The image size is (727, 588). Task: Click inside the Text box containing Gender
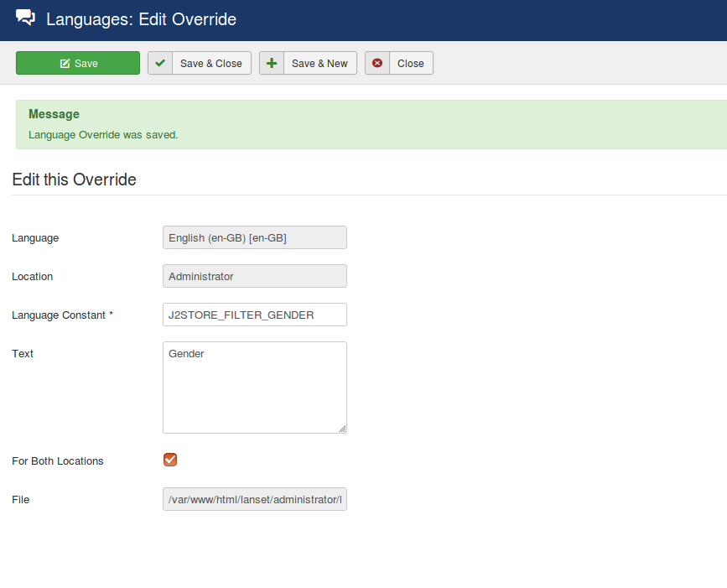click(x=254, y=387)
